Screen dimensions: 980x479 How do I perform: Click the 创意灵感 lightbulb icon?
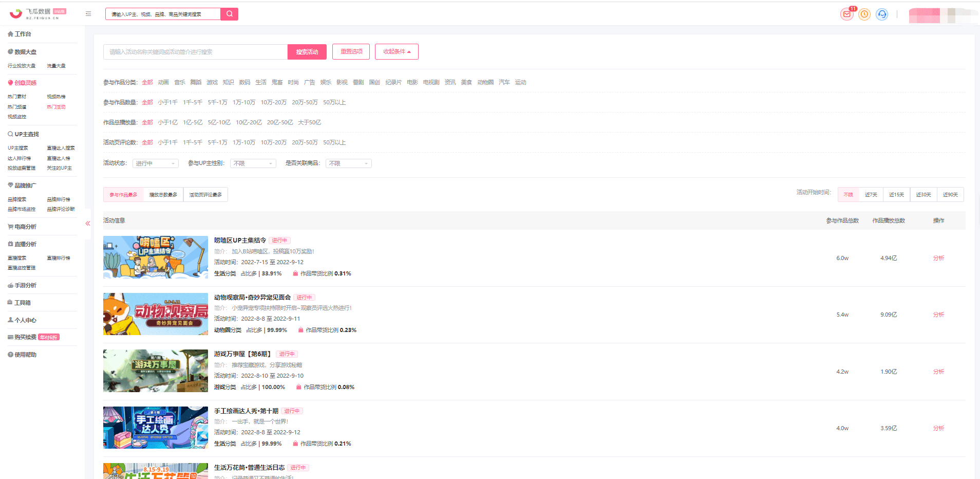click(x=10, y=82)
